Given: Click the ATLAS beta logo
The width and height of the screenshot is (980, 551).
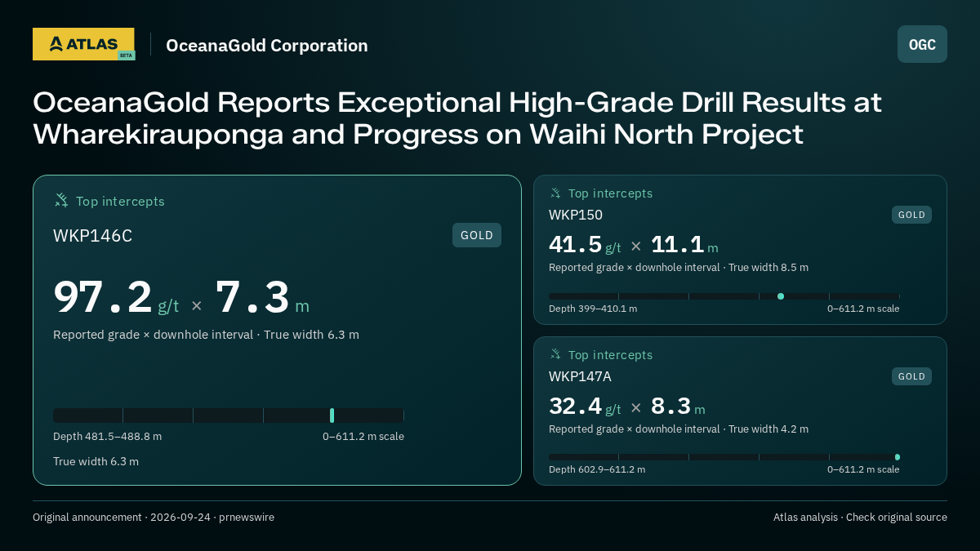Looking at the screenshot, I should pos(83,44).
